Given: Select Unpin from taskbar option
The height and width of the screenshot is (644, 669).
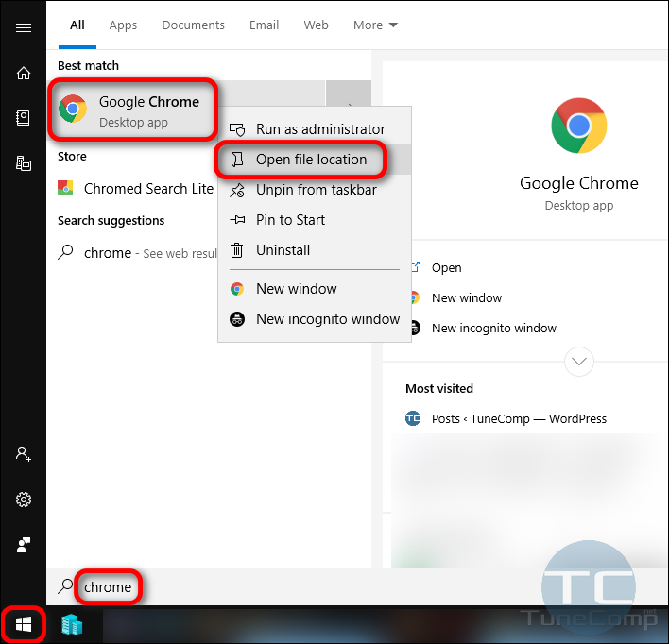Looking at the screenshot, I should 316,190.
